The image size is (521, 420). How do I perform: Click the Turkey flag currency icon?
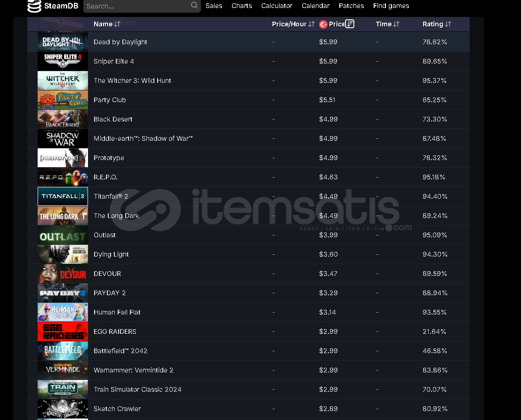click(323, 24)
